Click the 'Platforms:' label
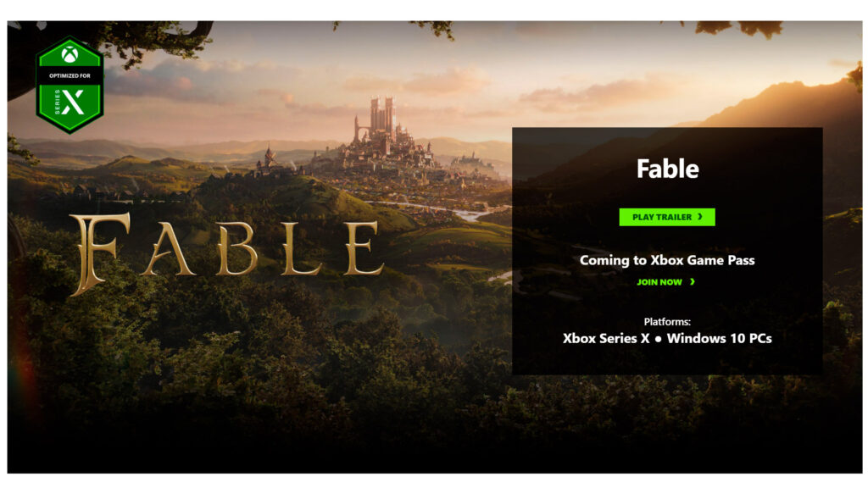 point(667,321)
